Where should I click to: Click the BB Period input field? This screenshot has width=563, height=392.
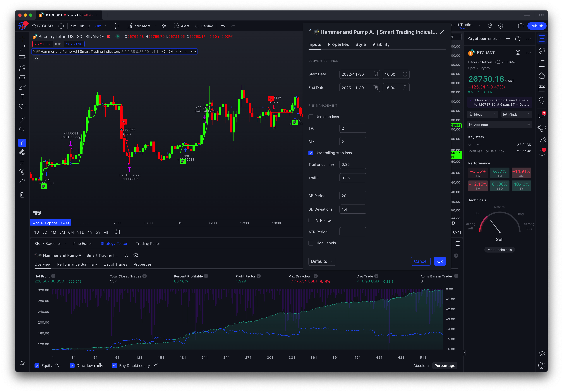[353, 196]
